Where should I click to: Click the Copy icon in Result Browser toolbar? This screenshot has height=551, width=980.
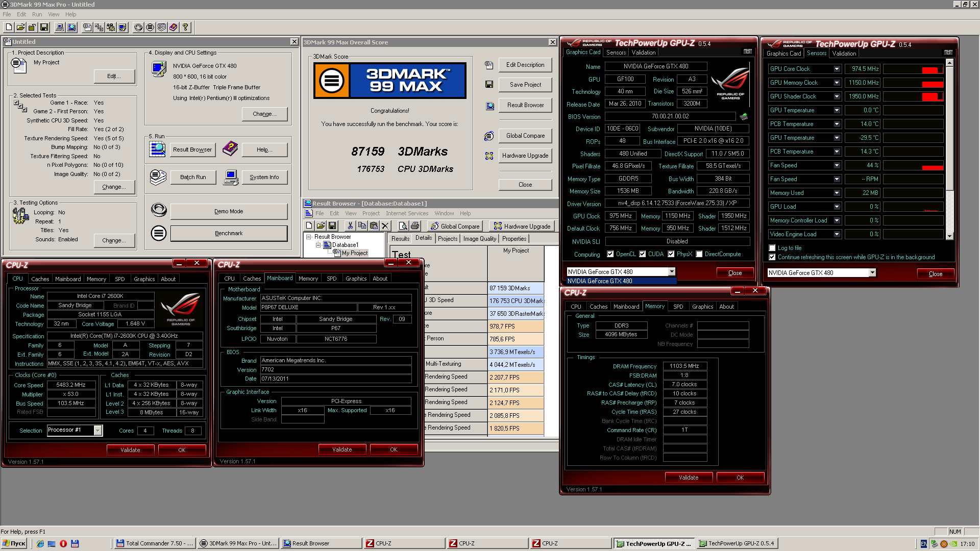pos(362,226)
